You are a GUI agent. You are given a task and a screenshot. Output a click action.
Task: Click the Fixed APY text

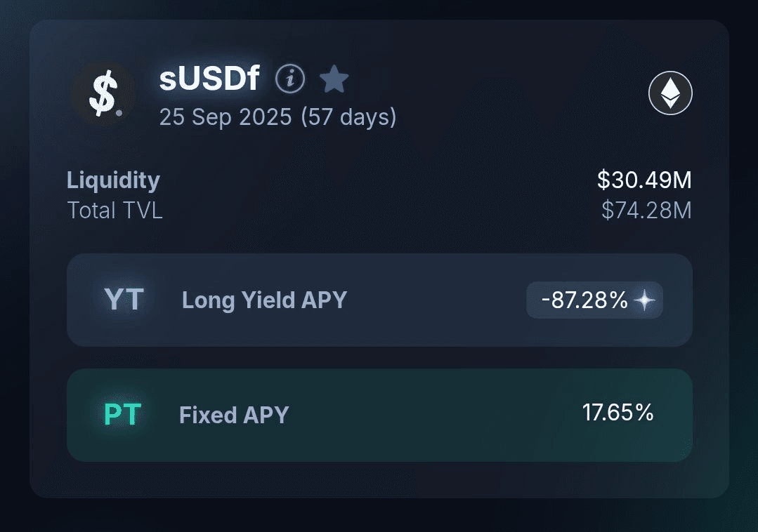[x=234, y=415]
